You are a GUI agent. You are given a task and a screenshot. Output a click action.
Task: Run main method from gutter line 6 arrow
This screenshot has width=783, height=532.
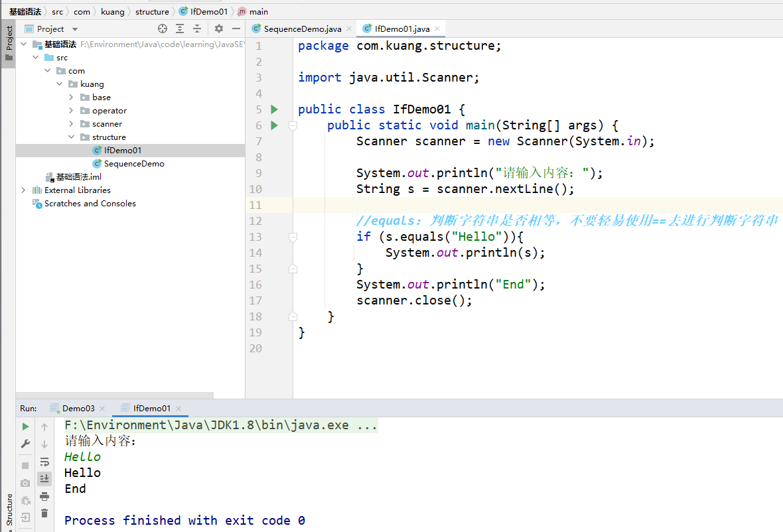(x=274, y=125)
